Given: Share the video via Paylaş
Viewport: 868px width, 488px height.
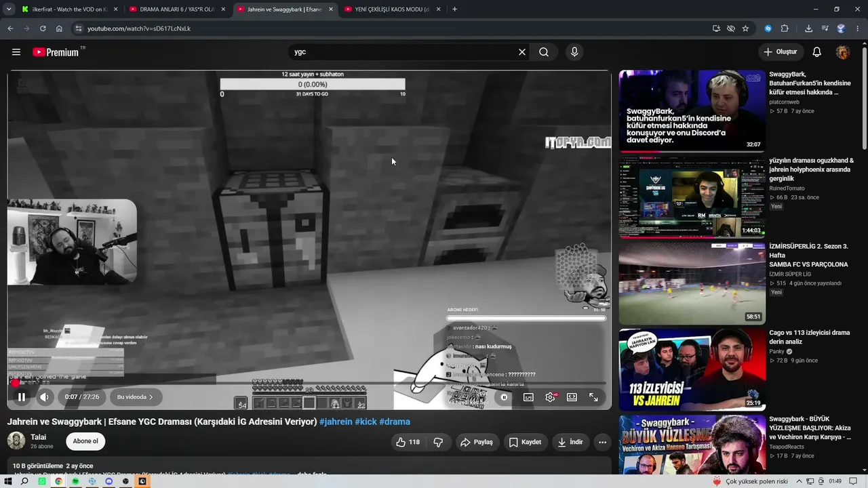Looking at the screenshot, I should (x=477, y=442).
